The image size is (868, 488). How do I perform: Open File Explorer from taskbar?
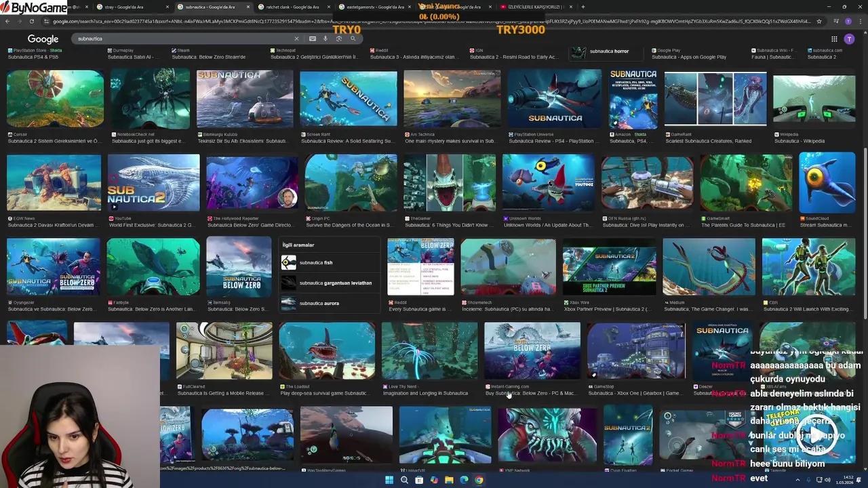click(x=449, y=480)
